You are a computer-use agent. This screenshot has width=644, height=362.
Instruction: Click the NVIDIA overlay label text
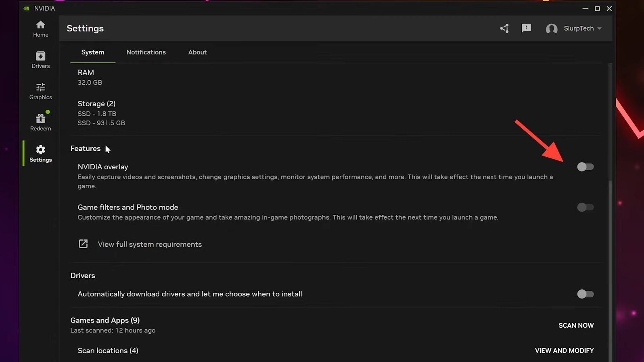(103, 166)
